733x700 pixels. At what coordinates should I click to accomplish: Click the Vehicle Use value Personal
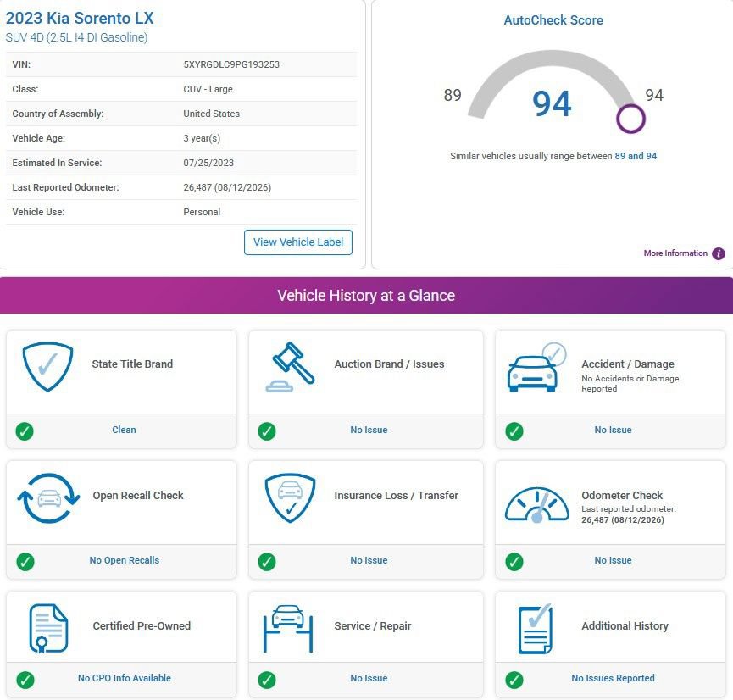(202, 212)
